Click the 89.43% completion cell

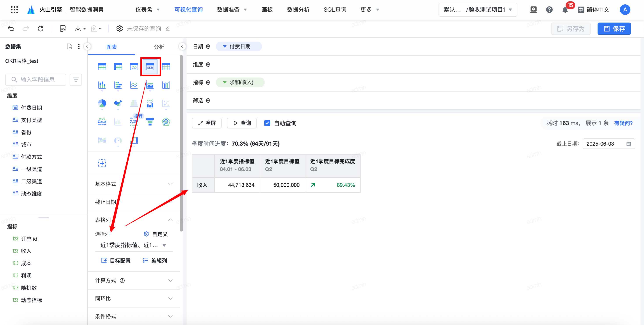coord(333,185)
